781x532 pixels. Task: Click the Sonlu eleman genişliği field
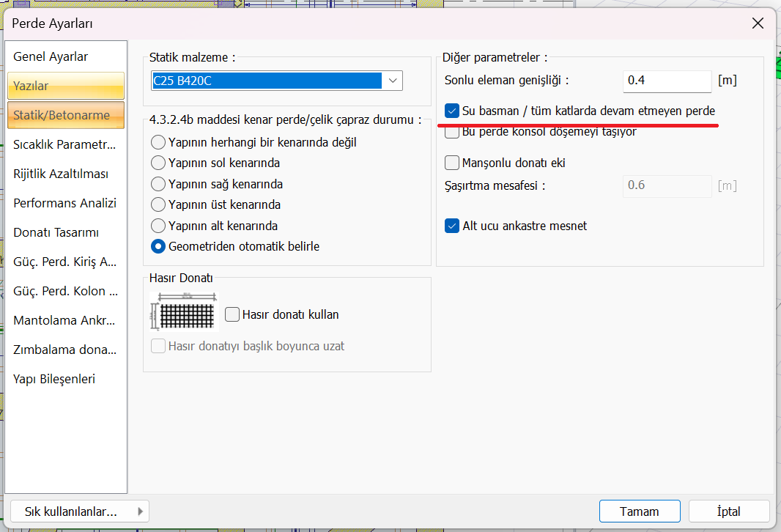point(667,81)
